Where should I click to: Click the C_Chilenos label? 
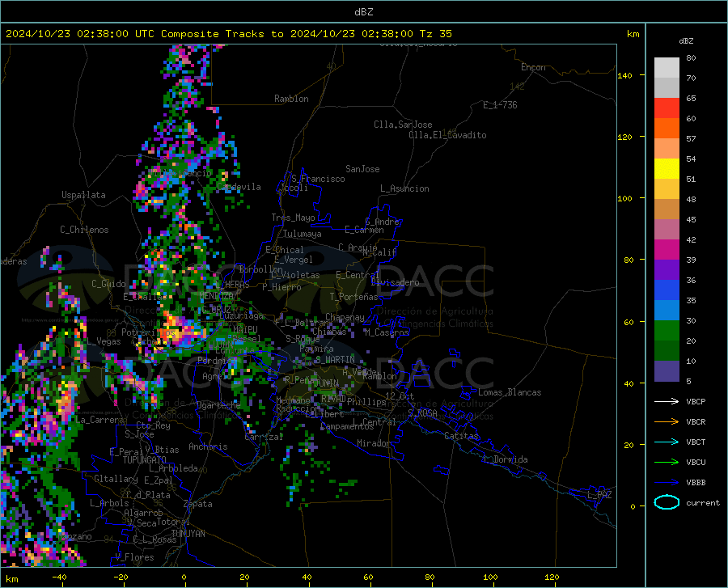(x=84, y=230)
